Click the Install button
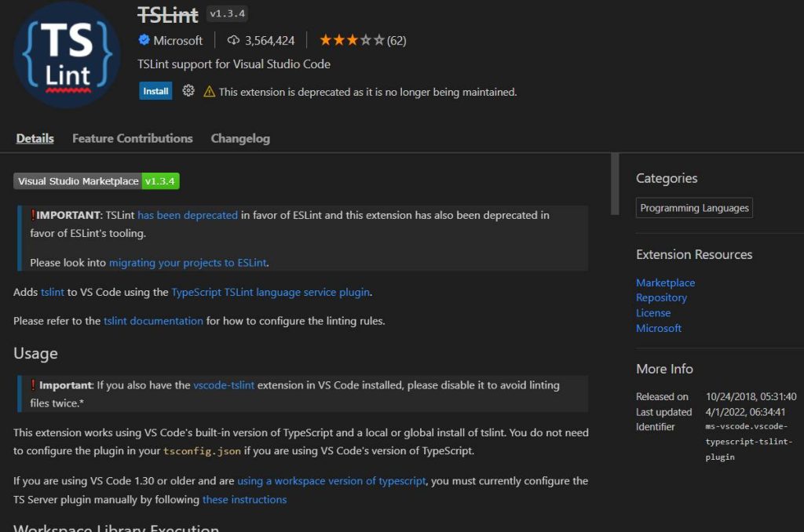Screen dimensions: 804x532 point(155,91)
